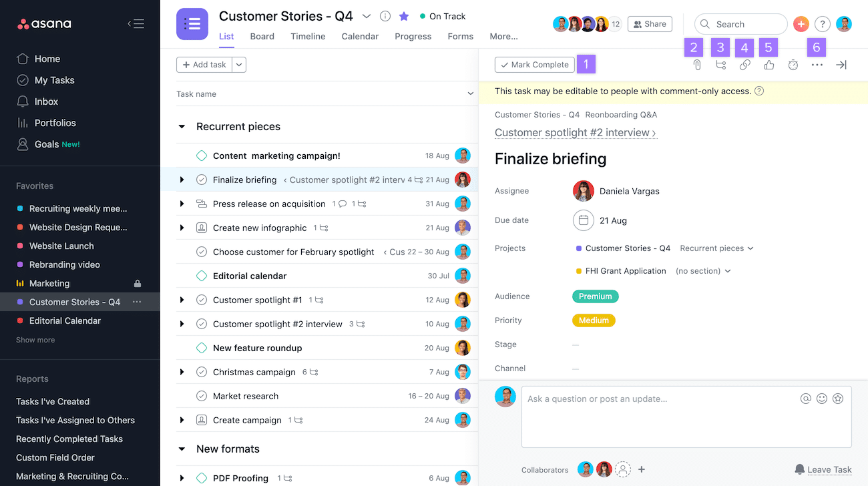This screenshot has width=868, height=486.
Task: Click the attachment paperclip icon
Action: click(696, 65)
